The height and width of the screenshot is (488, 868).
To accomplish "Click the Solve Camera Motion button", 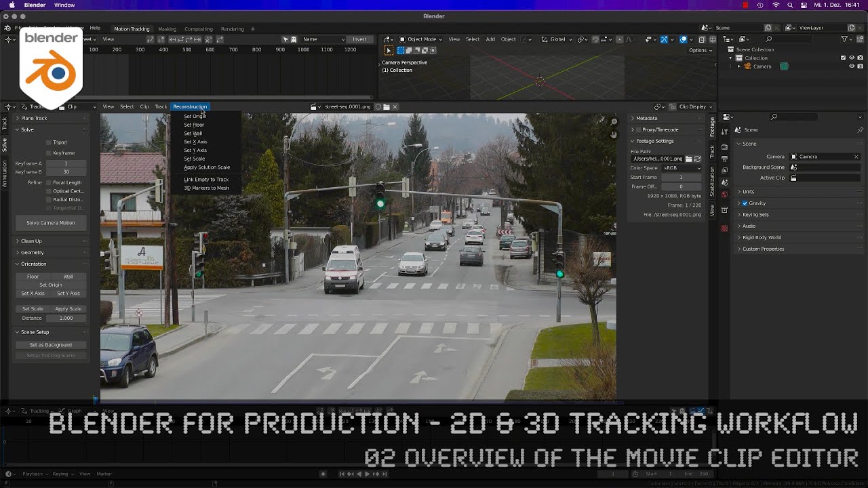I will pyautogui.click(x=50, y=223).
